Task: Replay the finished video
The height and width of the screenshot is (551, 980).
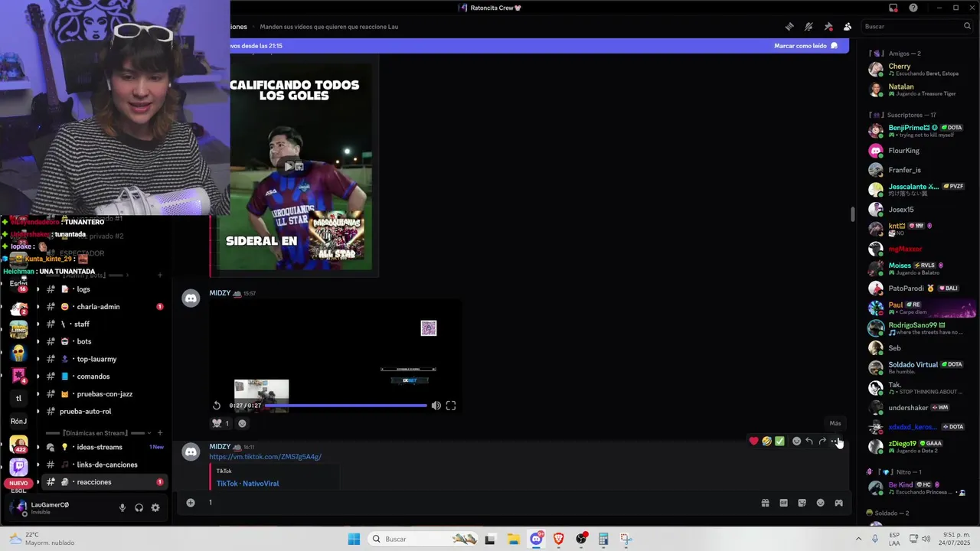Action: 217,406
